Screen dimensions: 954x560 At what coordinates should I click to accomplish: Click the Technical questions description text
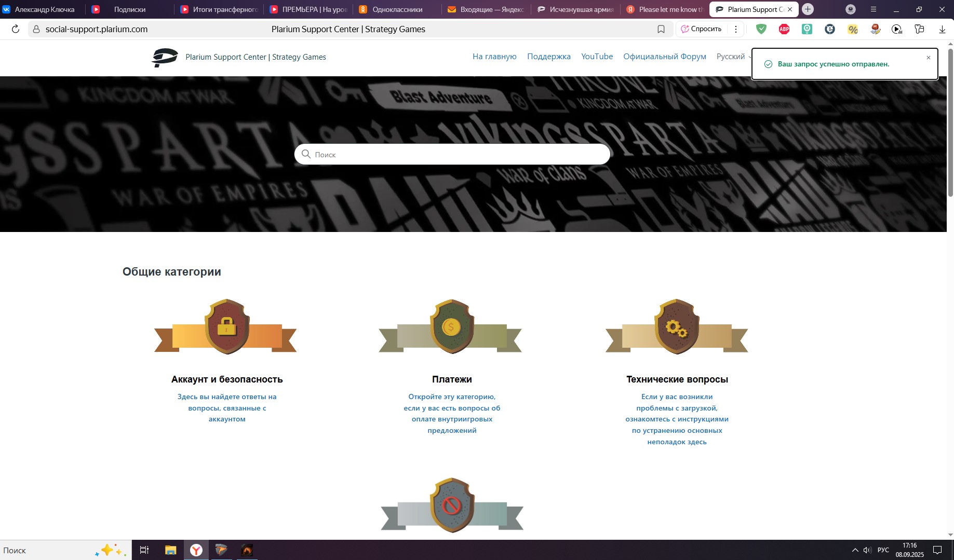[x=677, y=419]
